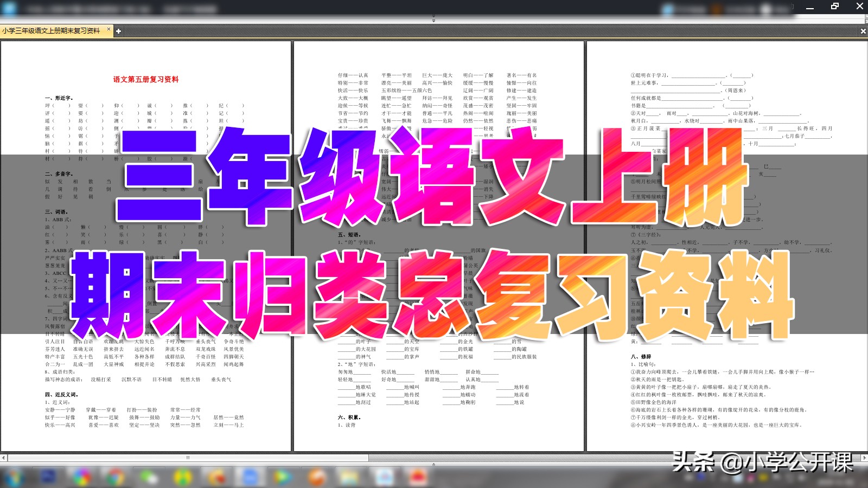This screenshot has height=488, width=868.
Task: Open the orange round icon in the taskbar
Action: [x=317, y=478]
